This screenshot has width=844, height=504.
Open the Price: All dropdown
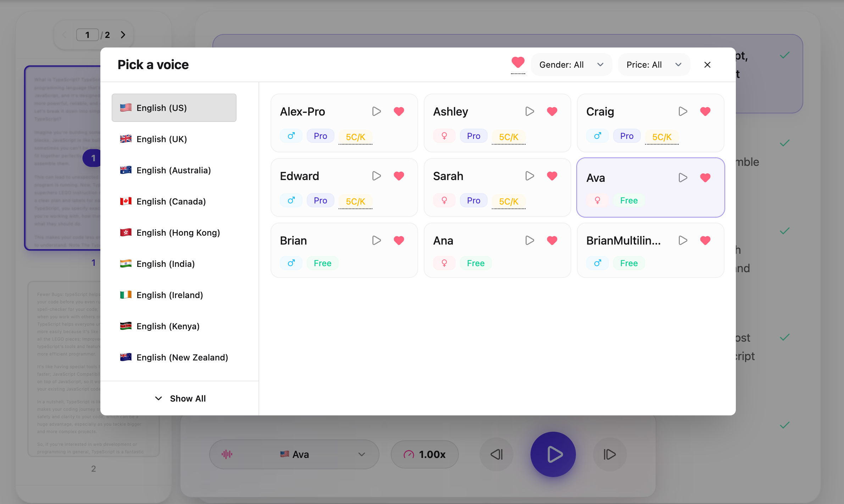point(654,65)
